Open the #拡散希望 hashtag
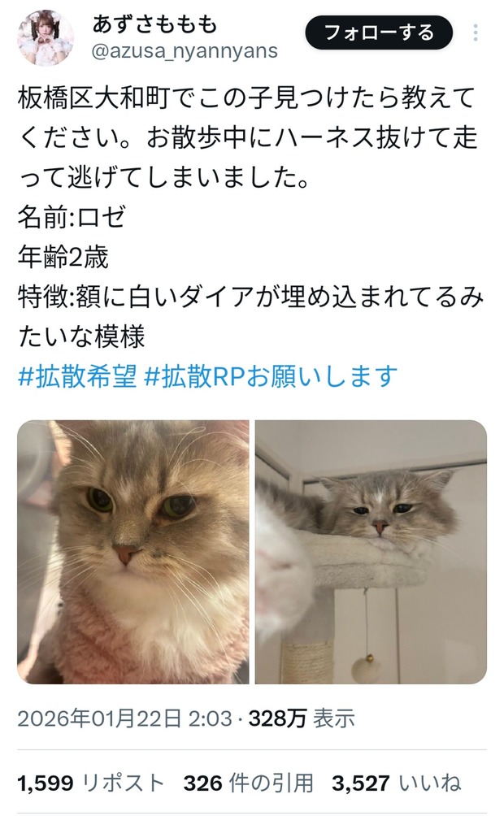Image resolution: width=504 pixels, height=816 pixels. pyautogui.click(x=77, y=375)
